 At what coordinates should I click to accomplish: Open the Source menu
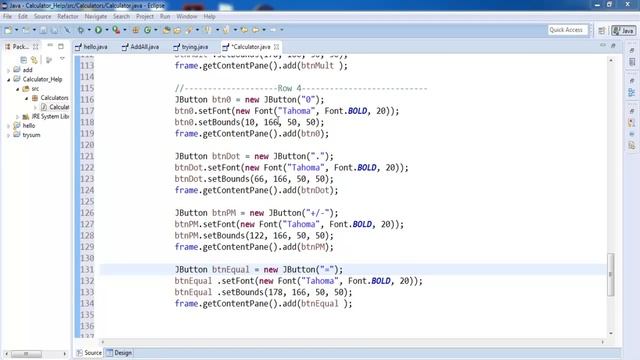(42, 16)
